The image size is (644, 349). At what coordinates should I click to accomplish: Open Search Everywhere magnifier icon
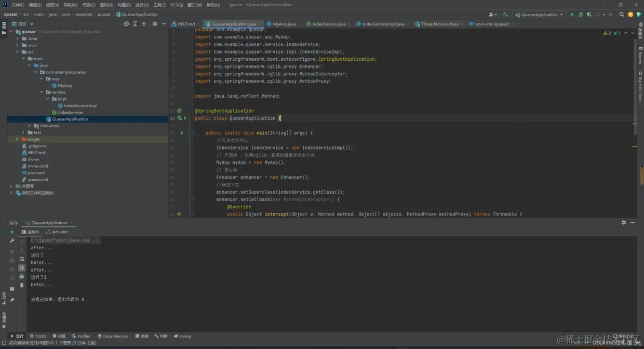tap(622, 15)
